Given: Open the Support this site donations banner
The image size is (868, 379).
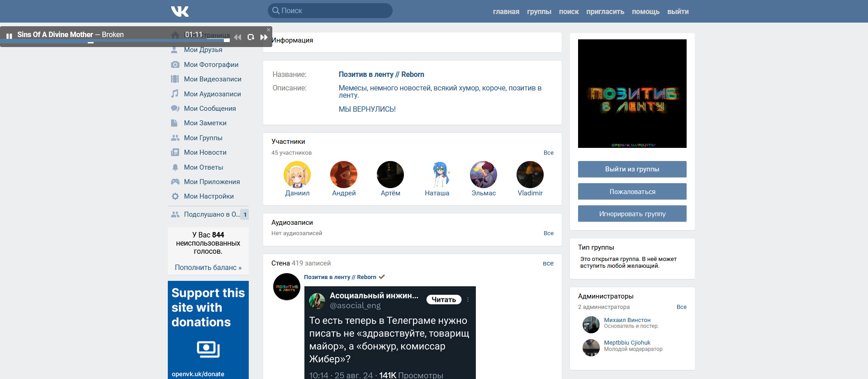Looking at the screenshot, I should [208, 330].
